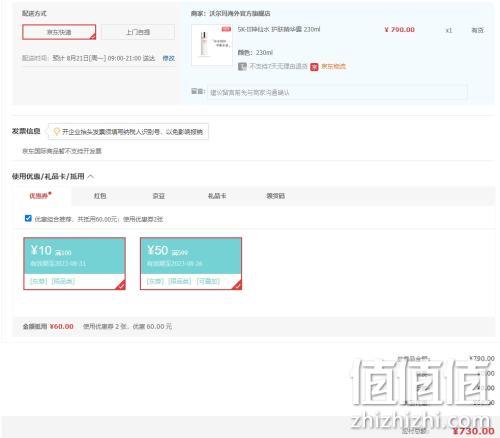Click the checkmark corner on ¥50 coupon

237,285
